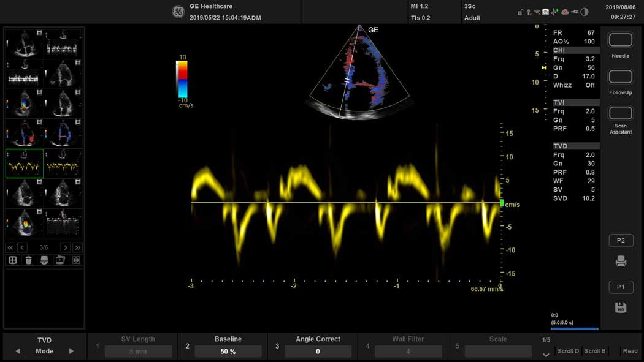Viewport: 644px width, 362px height.
Task: Switch TVD Mode with left arrow
Action: [18, 352]
